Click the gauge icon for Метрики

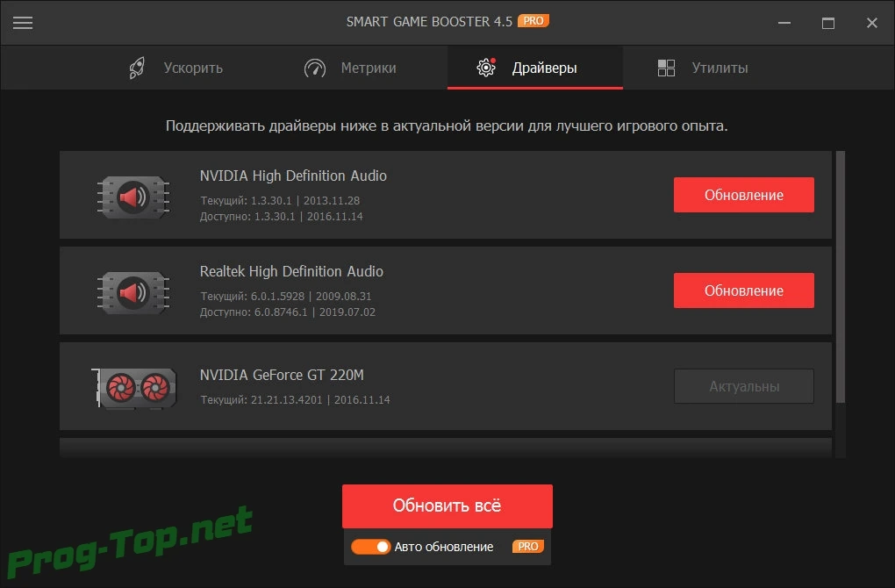pyautogui.click(x=314, y=68)
